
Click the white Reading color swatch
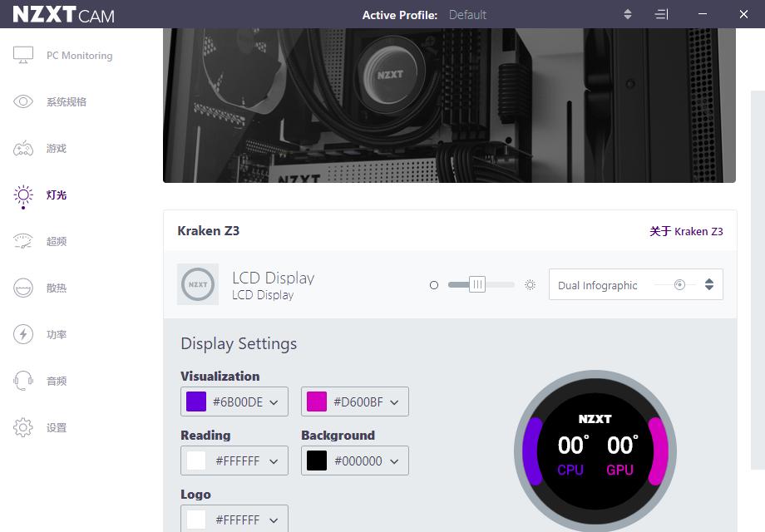pyautogui.click(x=196, y=461)
